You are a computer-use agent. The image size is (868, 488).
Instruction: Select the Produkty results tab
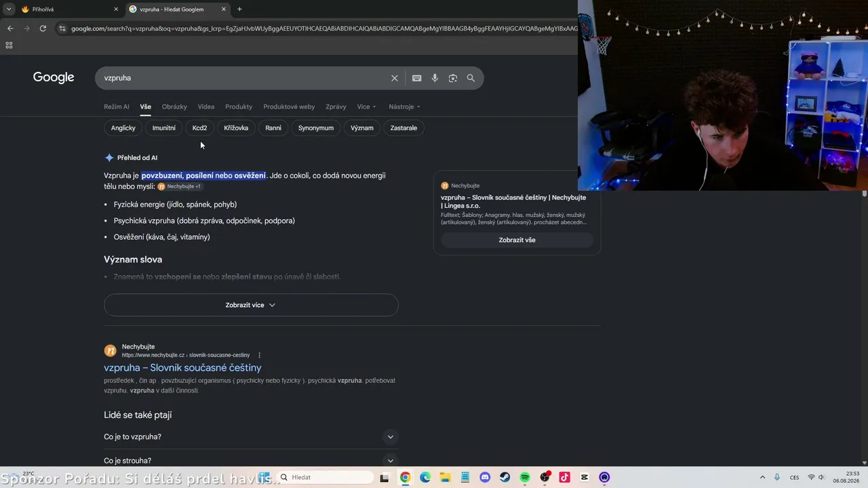239,106
